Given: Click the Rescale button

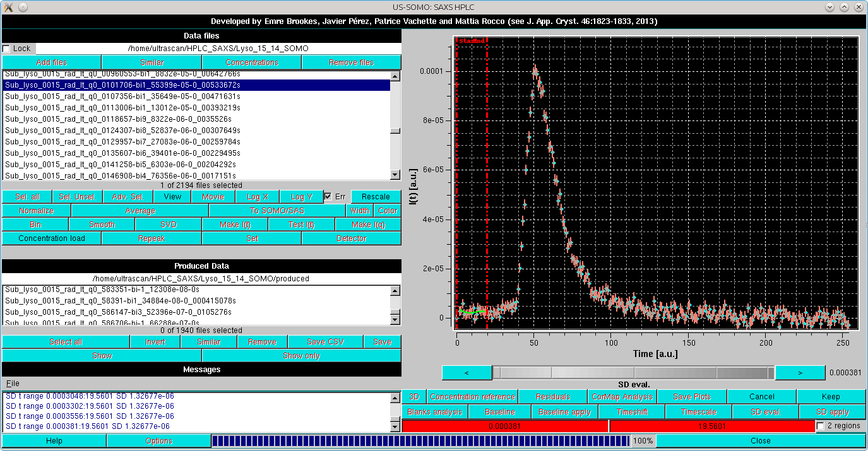Looking at the screenshot, I should (x=376, y=197).
